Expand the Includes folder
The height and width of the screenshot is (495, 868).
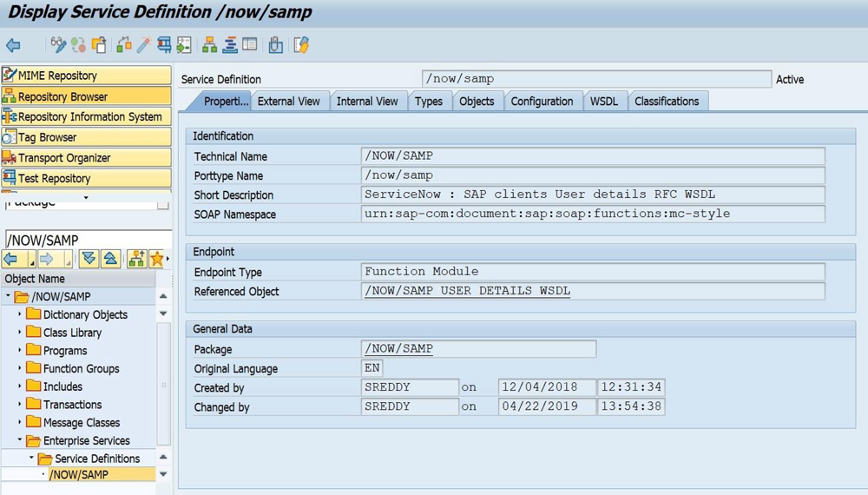[20, 386]
